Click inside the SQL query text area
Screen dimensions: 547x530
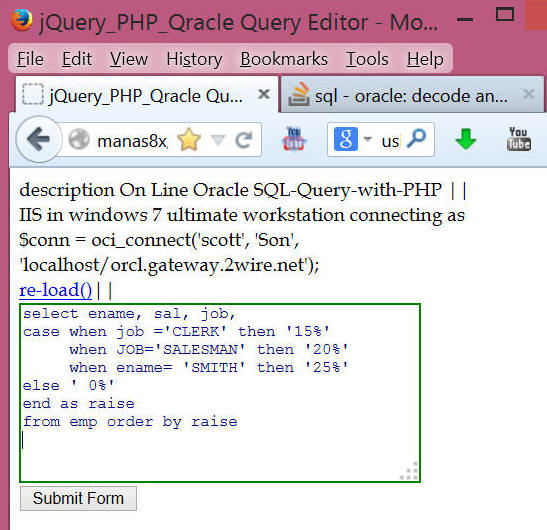(220, 393)
